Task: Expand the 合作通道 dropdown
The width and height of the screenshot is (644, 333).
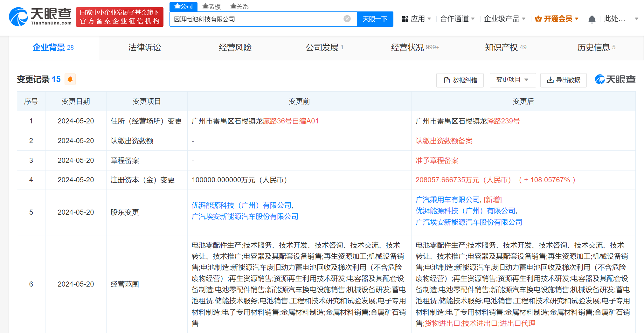Action: point(457,19)
